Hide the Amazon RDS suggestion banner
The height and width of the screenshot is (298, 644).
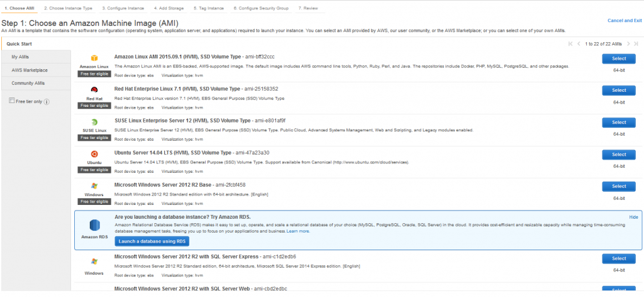(633, 217)
